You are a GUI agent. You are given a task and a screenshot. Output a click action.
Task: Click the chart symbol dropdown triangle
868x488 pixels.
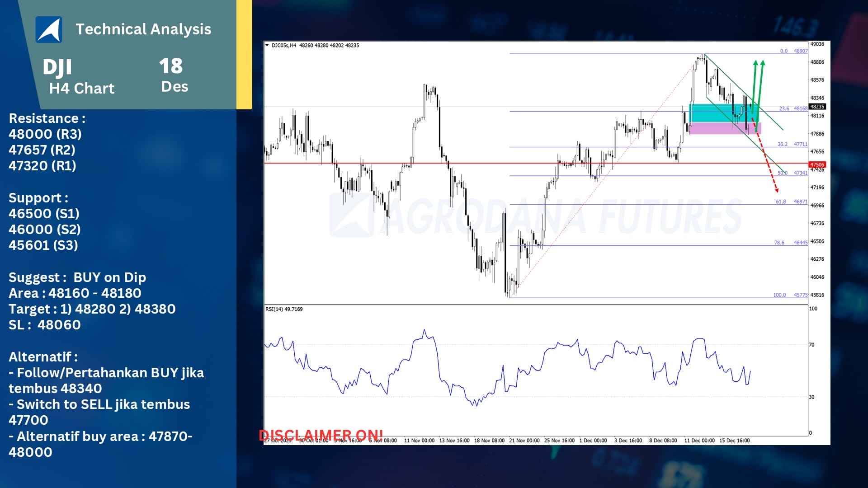coord(267,45)
